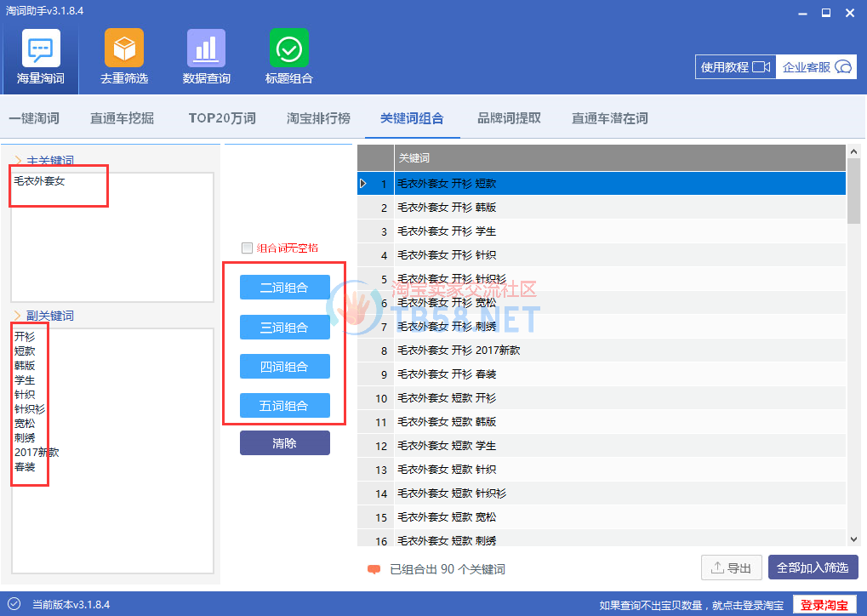The width and height of the screenshot is (867, 616).
Task: Open the 数据查询 chart icon
Action: [x=206, y=48]
